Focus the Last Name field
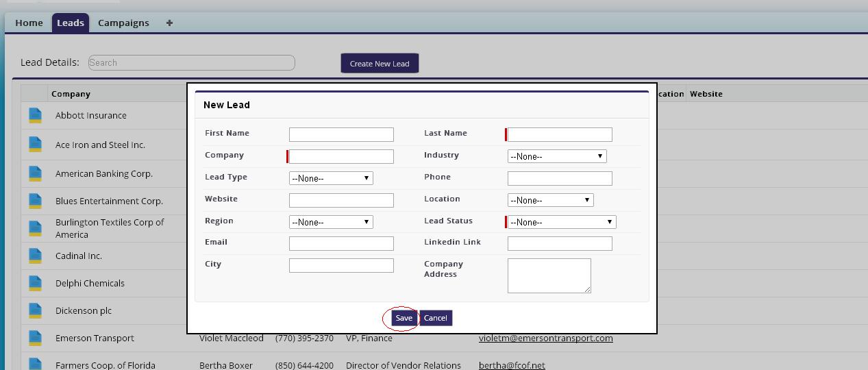The height and width of the screenshot is (370, 868). [560, 134]
